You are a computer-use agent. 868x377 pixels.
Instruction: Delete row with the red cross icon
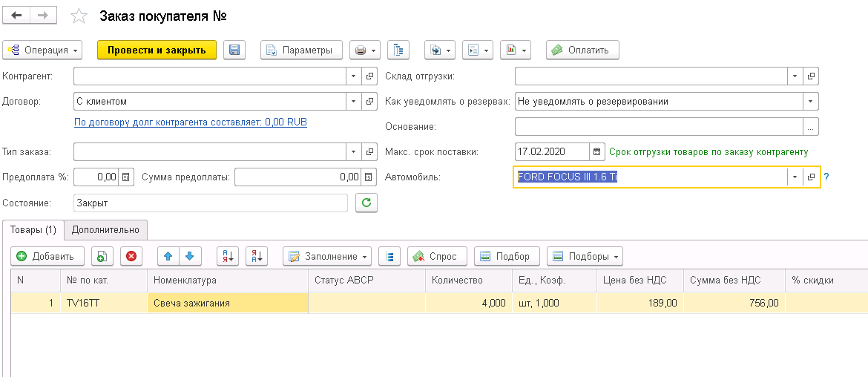click(x=131, y=256)
